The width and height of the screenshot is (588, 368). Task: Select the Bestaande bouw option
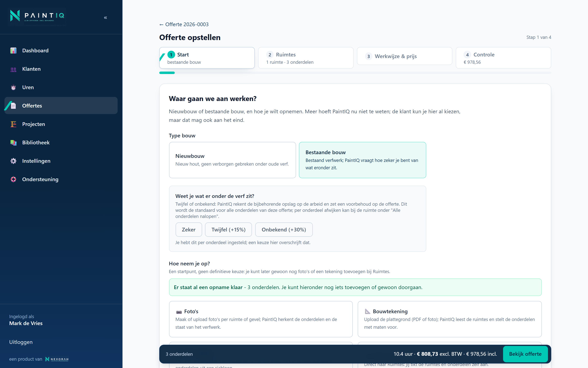click(362, 160)
